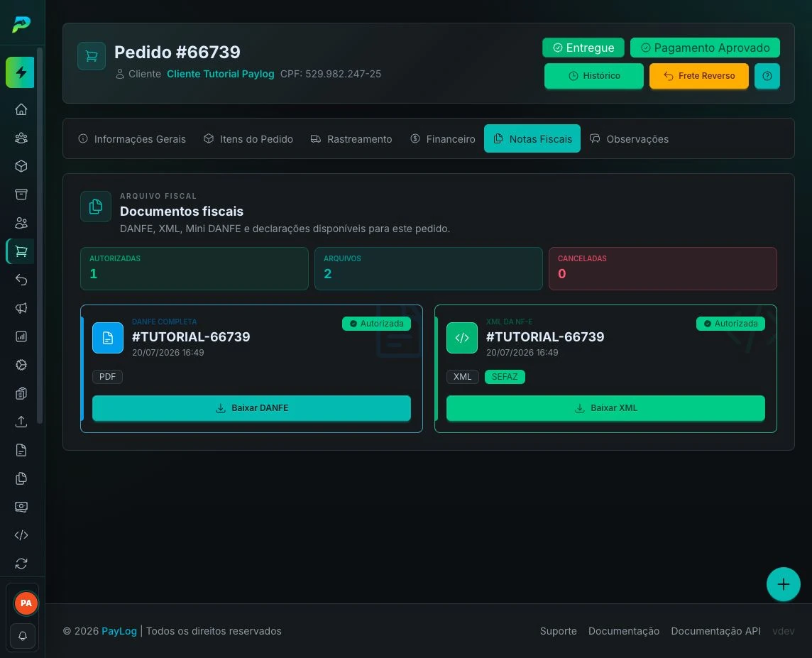
Task: Open the clipboard icon in sidebar
Action: (x=21, y=393)
